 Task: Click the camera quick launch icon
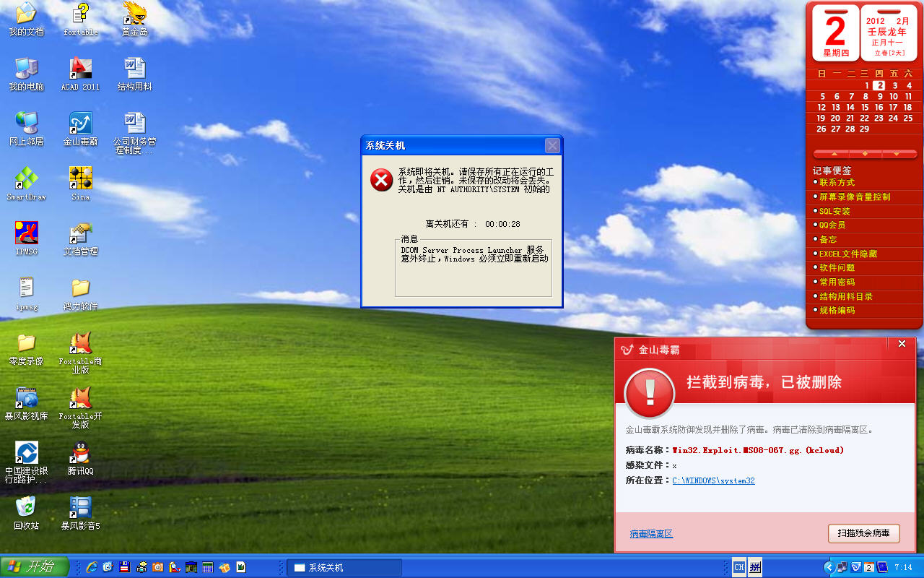pos(157,567)
